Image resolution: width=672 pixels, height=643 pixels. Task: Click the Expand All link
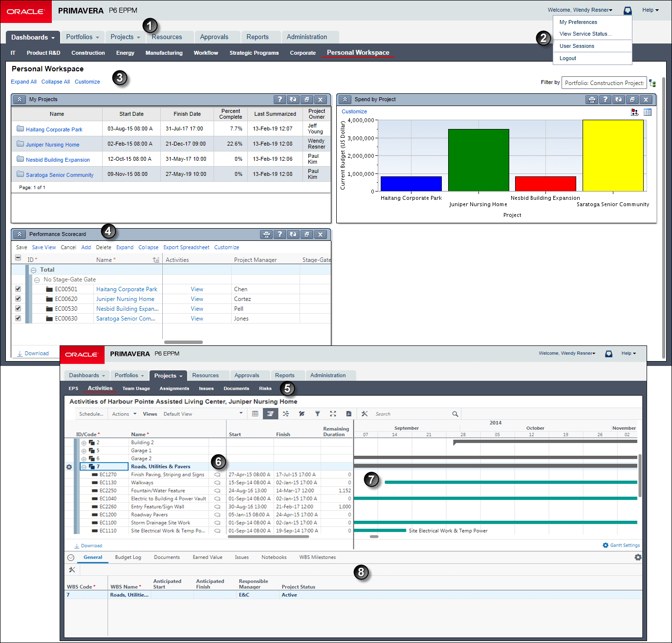pyautogui.click(x=23, y=82)
